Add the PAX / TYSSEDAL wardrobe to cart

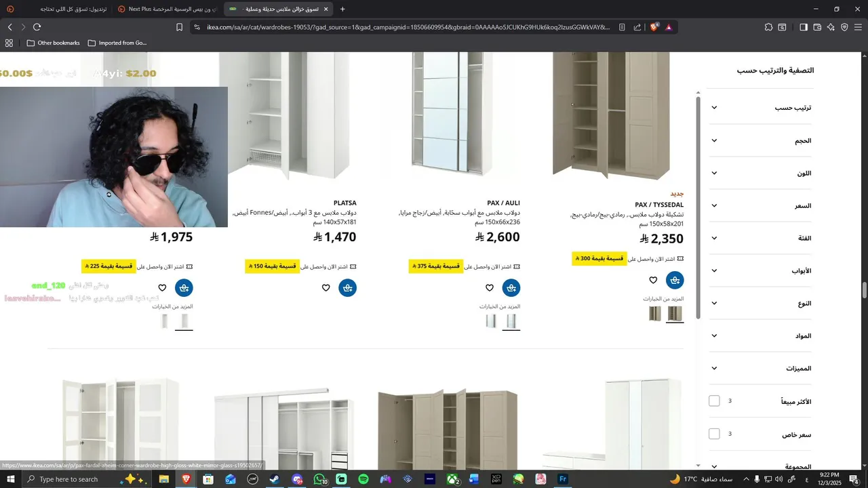coord(675,280)
